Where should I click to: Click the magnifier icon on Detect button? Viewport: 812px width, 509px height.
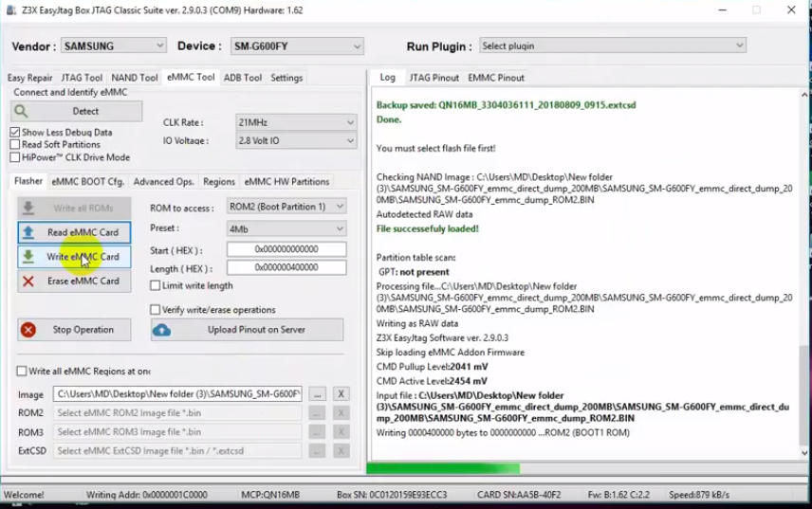pyautogui.click(x=21, y=111)
